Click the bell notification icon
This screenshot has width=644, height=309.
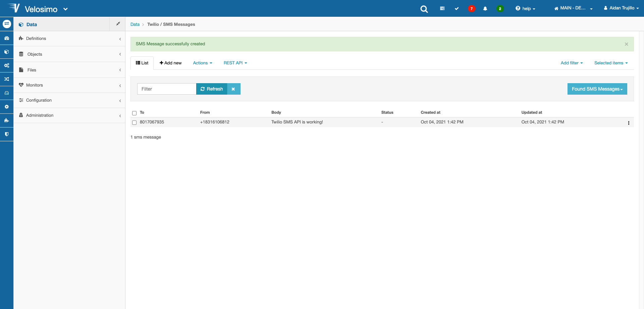(485, 8)
